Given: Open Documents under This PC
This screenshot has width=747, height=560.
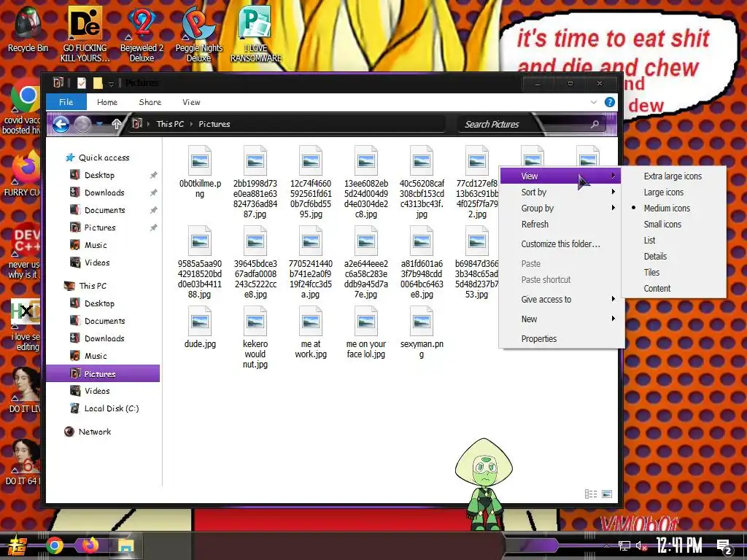Looking at the screenshot, I should (105, 321).
